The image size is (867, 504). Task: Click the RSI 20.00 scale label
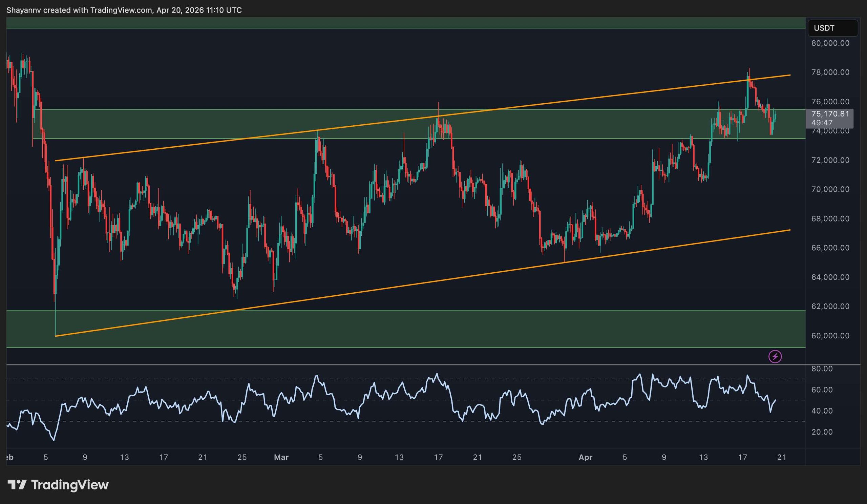click(822, 432)
